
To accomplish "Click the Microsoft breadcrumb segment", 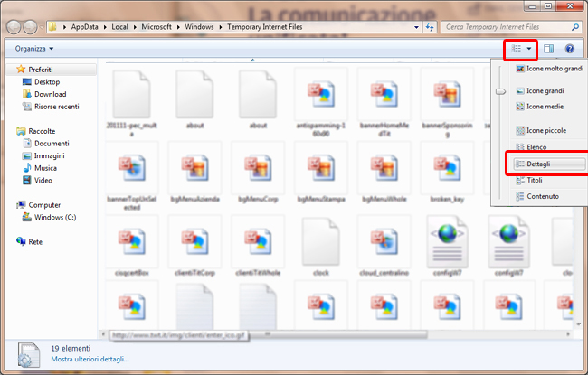I will pos(156,27).
